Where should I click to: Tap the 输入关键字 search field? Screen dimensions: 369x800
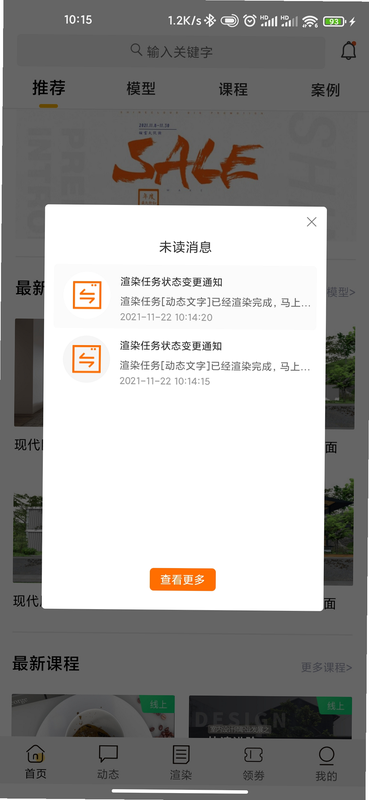click(171, 51)
